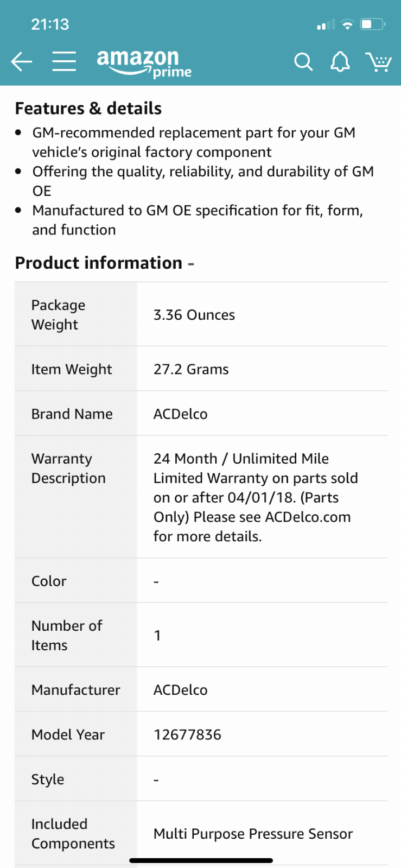
Task: Tap the Manufacturer ACDelco value
Action: (x=181, y=690)
